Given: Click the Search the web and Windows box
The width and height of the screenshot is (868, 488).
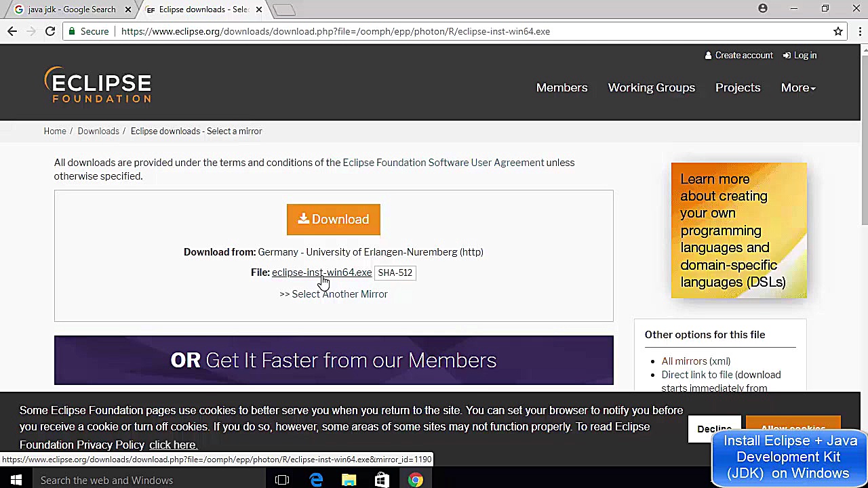Looking at the screenshot, I should [149, 480].
